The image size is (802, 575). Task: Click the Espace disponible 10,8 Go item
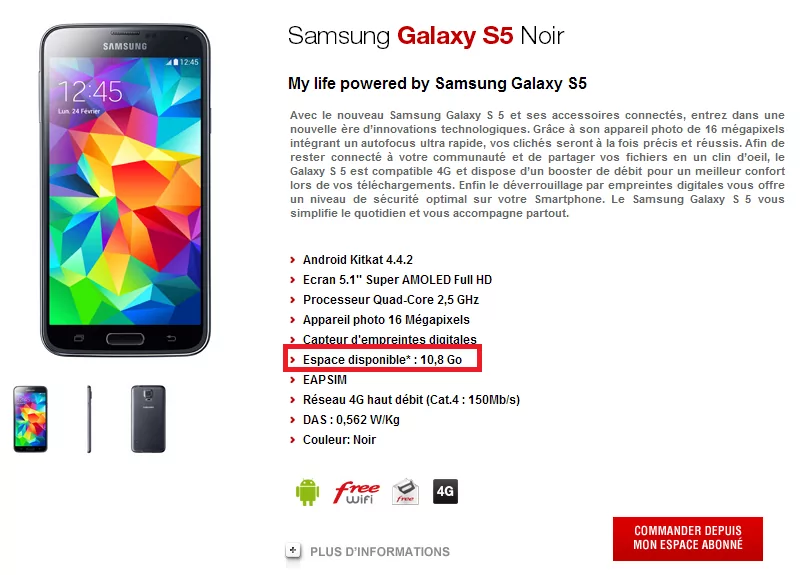point(383,360)
